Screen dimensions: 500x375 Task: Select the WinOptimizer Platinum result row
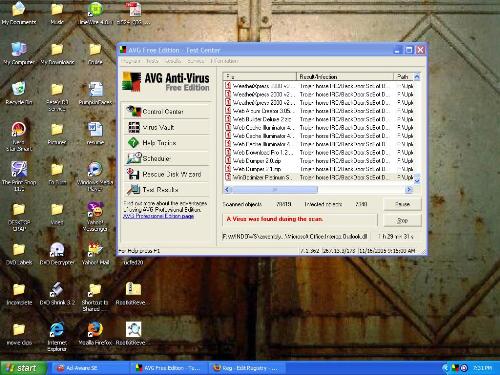tap(319, 177)
